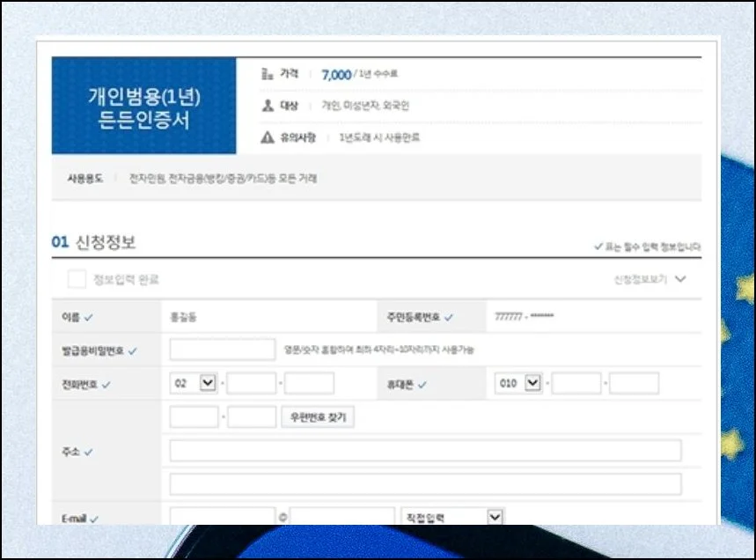Viewport: 756px width, 560px height.
Task: Expand the 신청정보보기 chevron
Action: (x=679, y=279)
